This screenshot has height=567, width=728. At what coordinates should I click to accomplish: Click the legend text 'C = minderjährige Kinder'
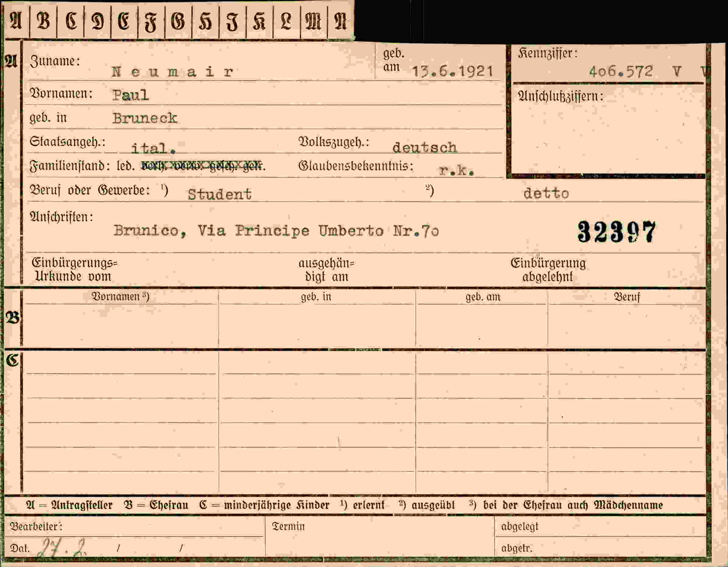coord(264,505)
